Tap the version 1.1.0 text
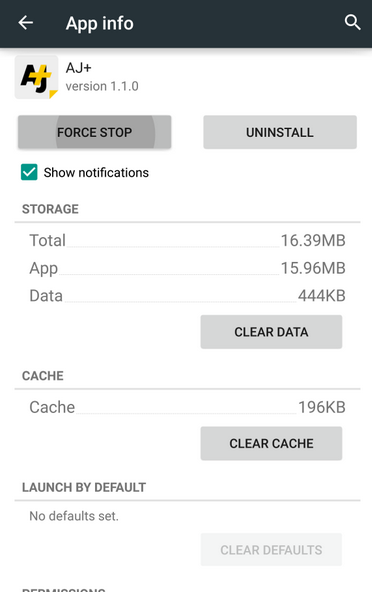The width and height of the screenshot is (372, 592). pyautogui.click(x=102, y=86)
